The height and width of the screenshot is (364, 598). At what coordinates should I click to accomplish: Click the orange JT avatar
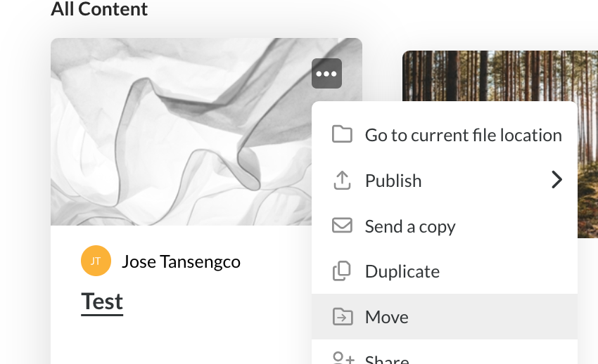pyautogui.click(x=96, y=261)
